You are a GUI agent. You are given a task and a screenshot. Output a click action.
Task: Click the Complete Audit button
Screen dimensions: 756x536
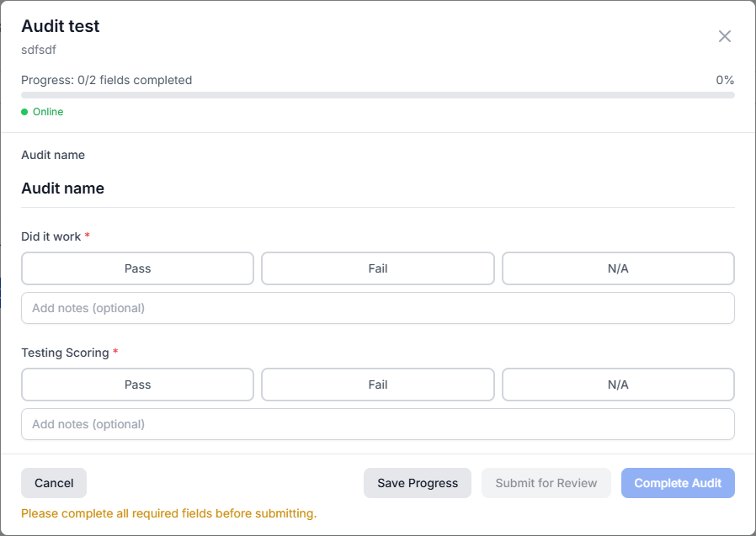click(x=678, y=483)
